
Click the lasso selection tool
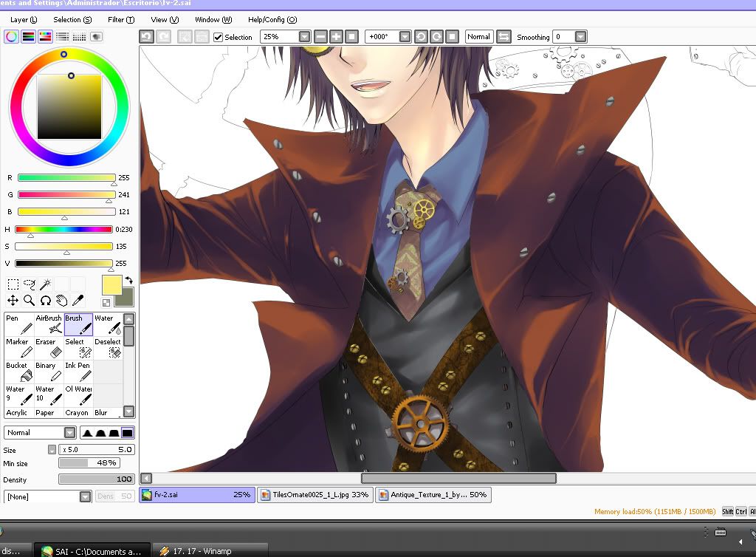tap(30, 284)
